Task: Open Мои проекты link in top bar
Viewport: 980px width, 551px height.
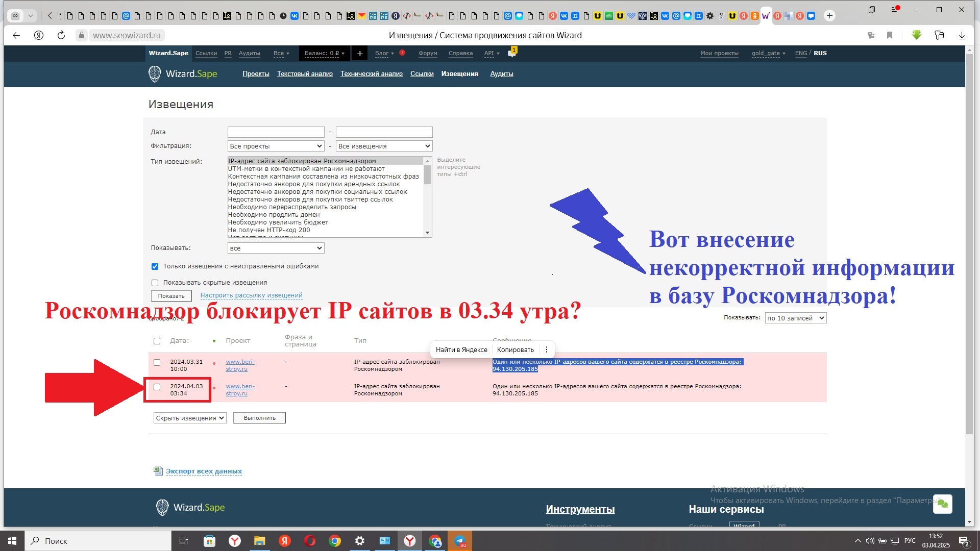Action: click(719, 53)
